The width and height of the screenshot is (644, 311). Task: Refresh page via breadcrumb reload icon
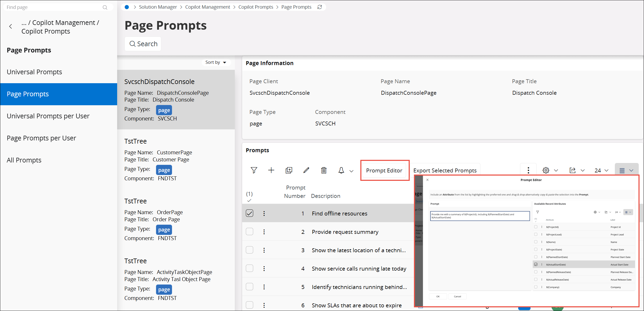click(320, 7)
